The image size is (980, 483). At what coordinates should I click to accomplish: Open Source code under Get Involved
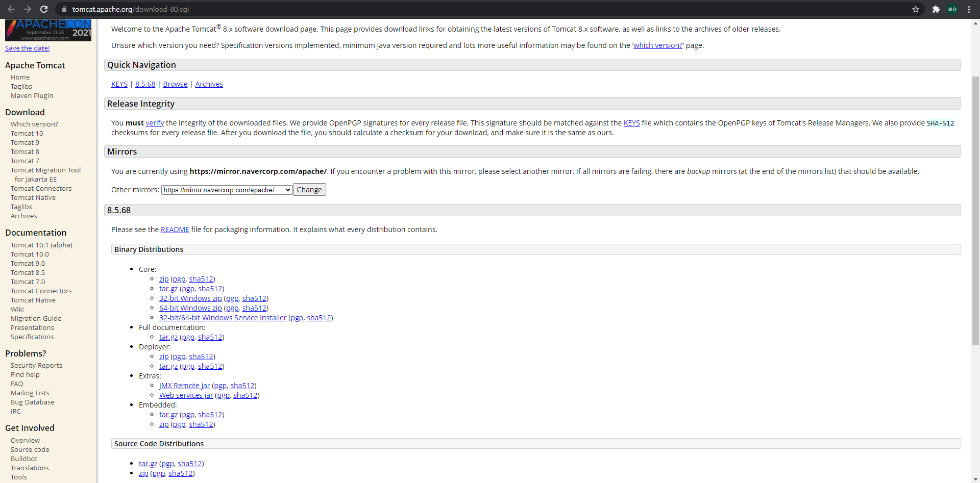(30, 450)
